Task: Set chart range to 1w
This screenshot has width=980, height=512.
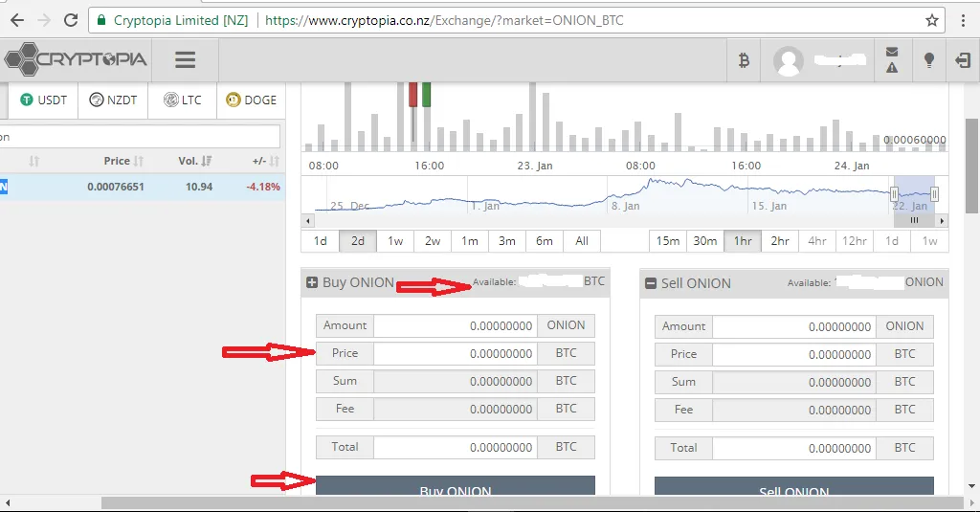Action: [395, 241]
